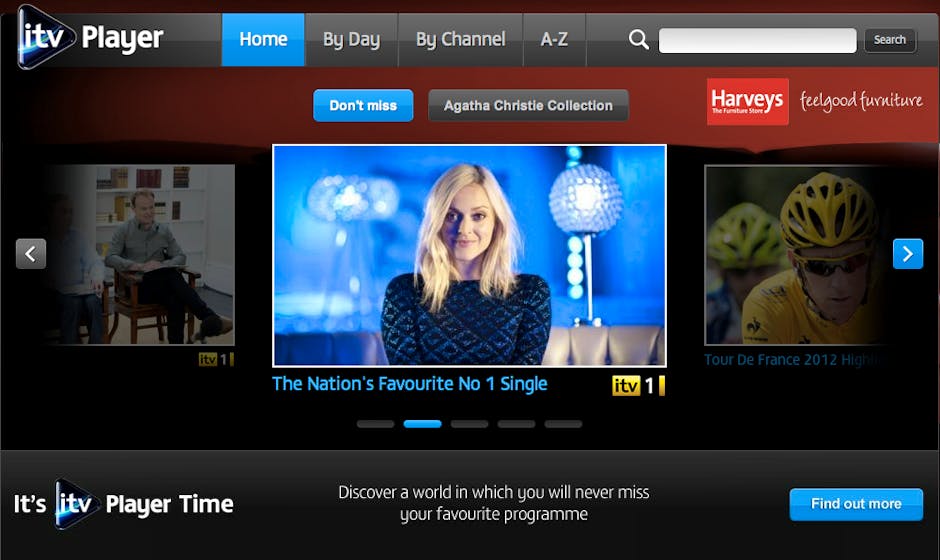Go to the Home tab
The width and height of the screenshot is (940, 560).
[x=263, y=40]
